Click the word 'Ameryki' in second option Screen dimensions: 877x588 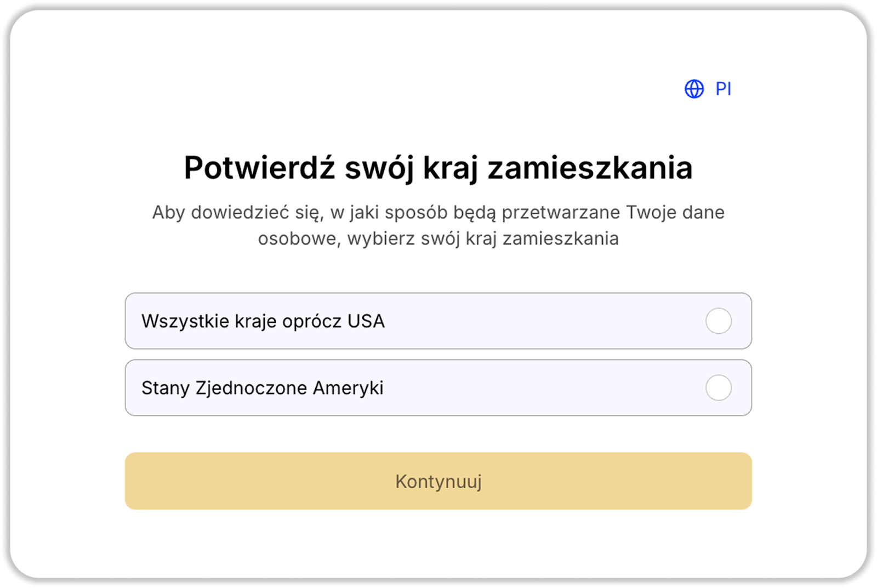348,388
